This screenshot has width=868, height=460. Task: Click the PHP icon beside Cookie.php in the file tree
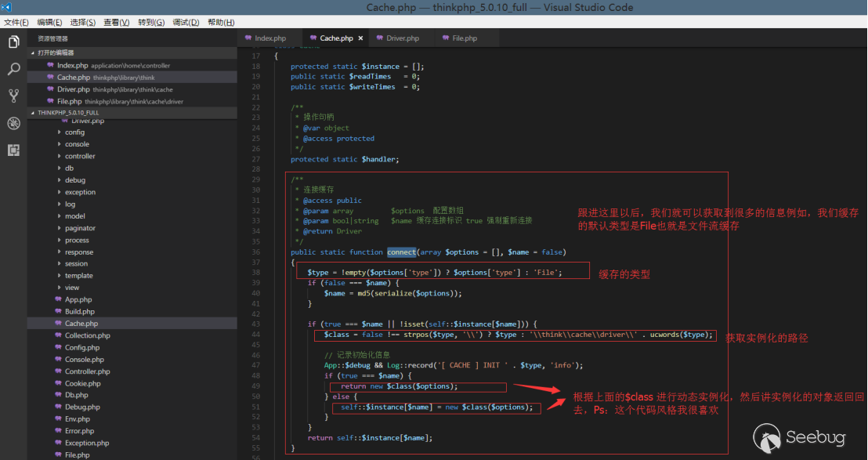[x=58, y=384]
